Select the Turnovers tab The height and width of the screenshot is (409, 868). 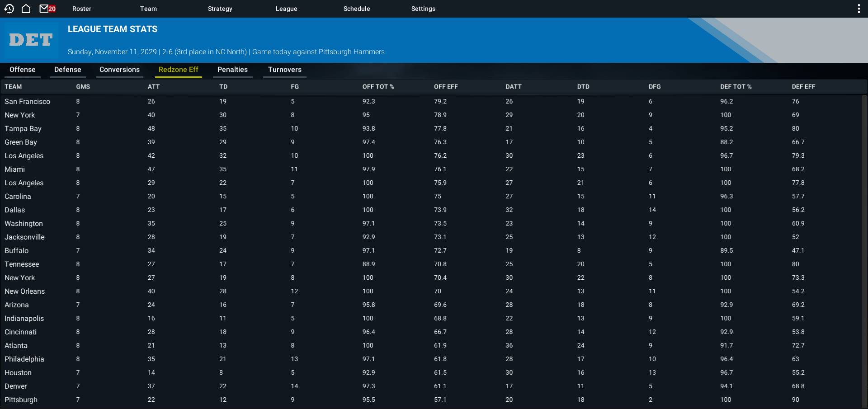click(285, 70)
